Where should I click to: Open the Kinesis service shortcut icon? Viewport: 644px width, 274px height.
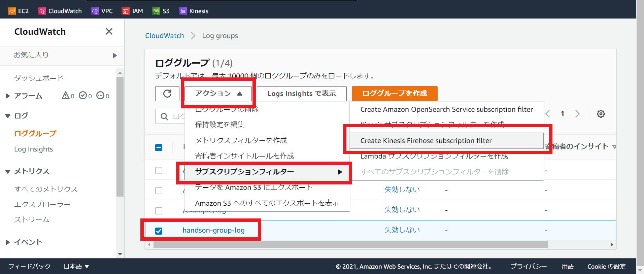pos(183,11)
